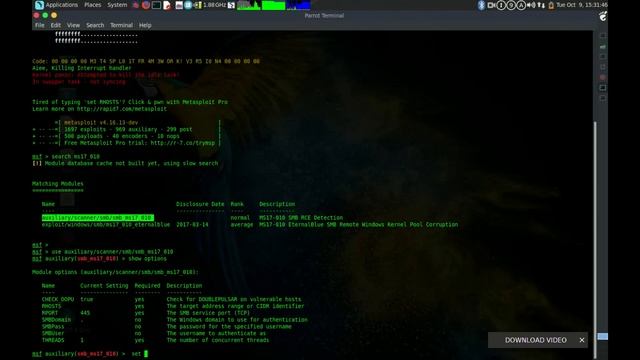This screenshot has width=640, height=360.
Task: Click the small white applet after 1.88 GHz
Action: pos(231,5)
